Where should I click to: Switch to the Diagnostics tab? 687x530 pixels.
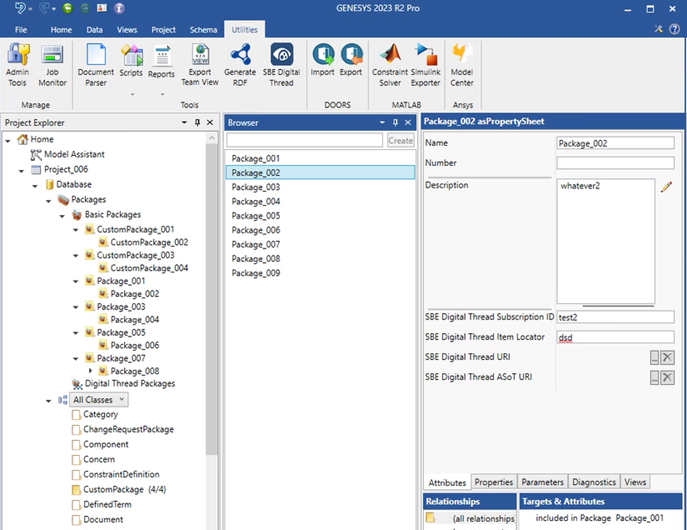(x=595, y=482)
